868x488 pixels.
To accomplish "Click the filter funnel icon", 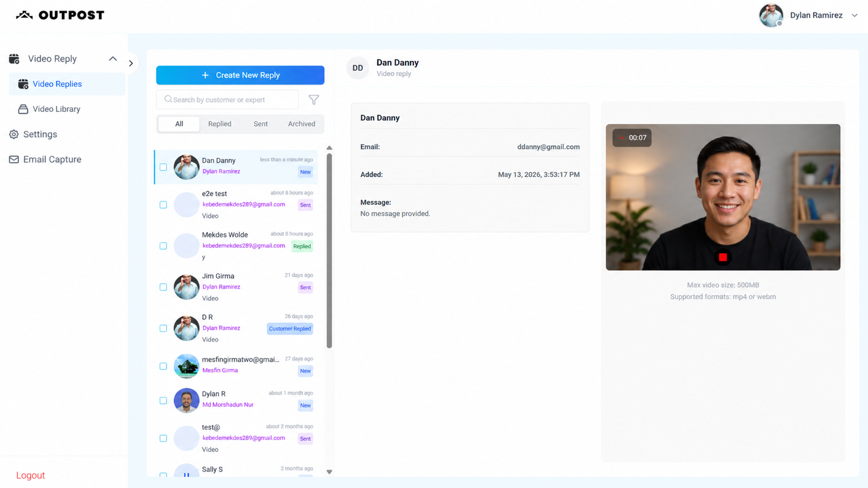I will (314, 100).
